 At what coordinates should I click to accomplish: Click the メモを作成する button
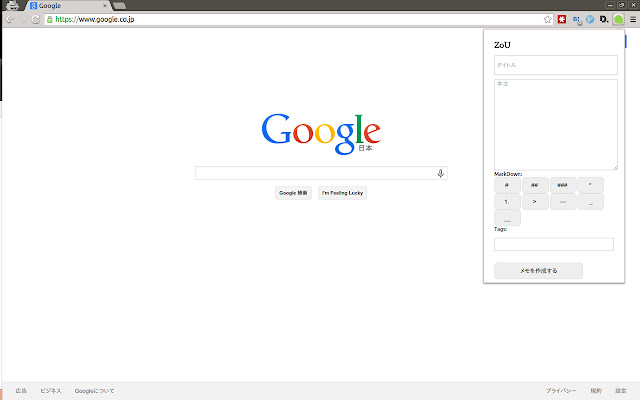click(x=538, y=271)
